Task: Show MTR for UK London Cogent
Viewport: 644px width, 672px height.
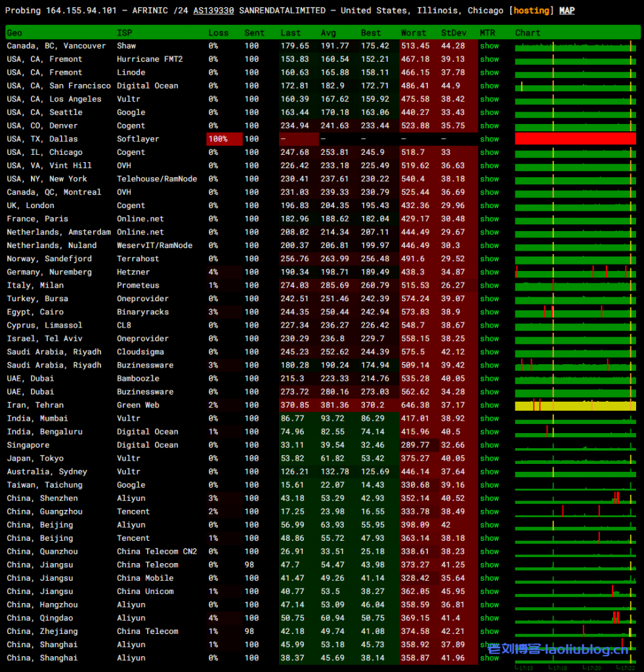Action: pos(489,205)
